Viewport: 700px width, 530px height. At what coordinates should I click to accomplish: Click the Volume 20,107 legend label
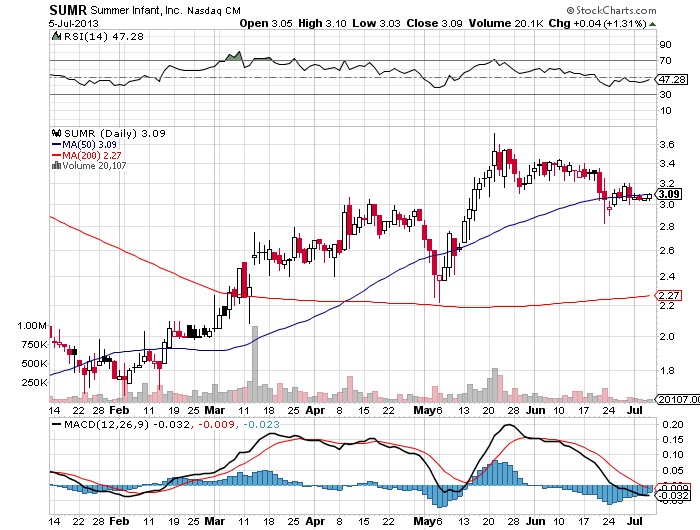94,166
